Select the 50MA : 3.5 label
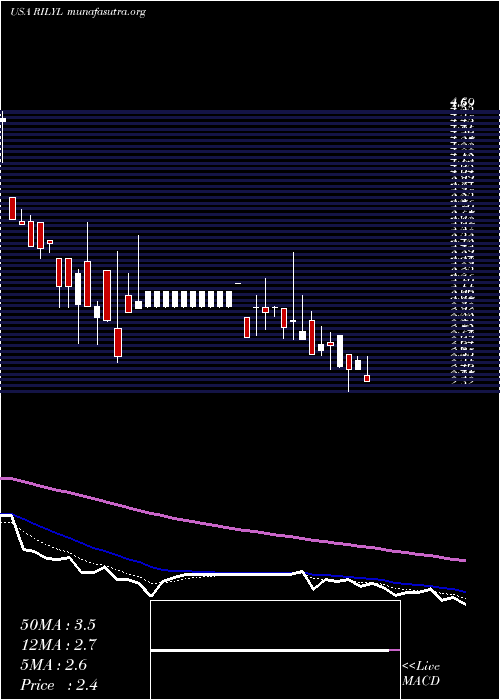Viewport: 500px width, 700px height. (58, 625)
